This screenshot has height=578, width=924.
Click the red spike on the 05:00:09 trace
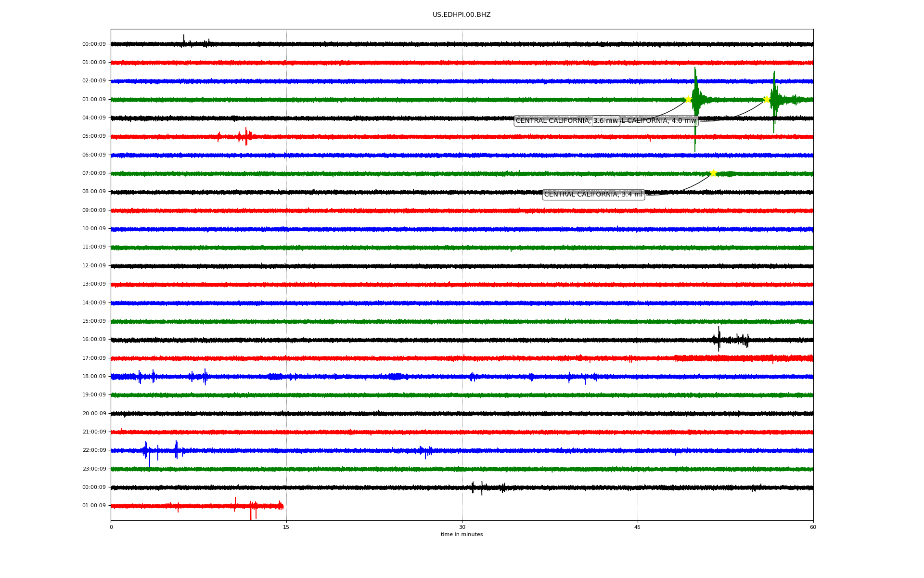246,136
